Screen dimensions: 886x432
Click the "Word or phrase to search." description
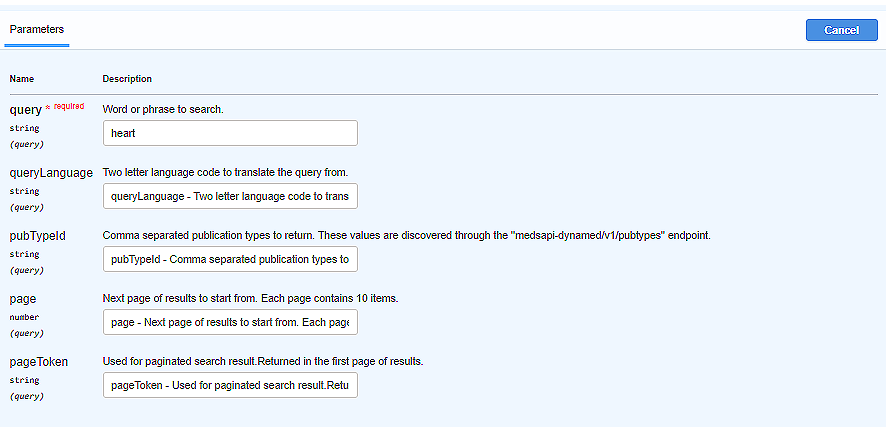(x=163, y=108)
